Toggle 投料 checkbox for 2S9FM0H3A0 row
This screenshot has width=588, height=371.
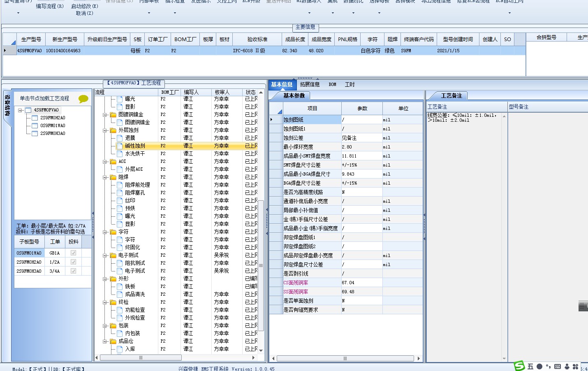tap(73, 271)
